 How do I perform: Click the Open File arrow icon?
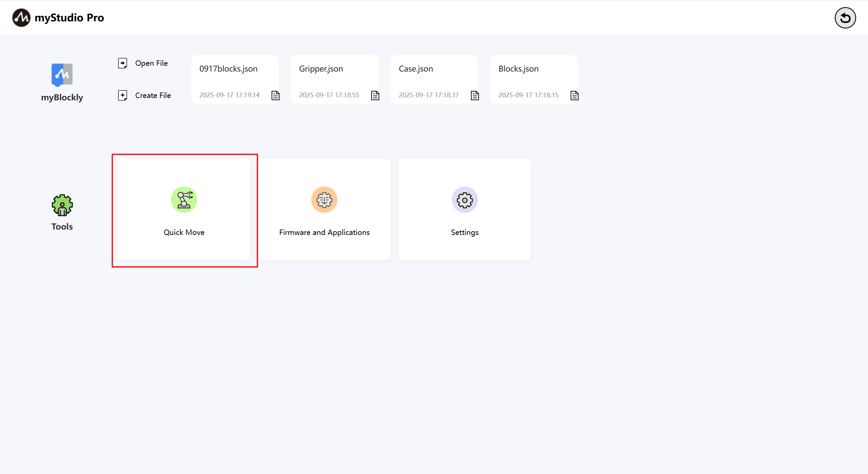(122, 63)
